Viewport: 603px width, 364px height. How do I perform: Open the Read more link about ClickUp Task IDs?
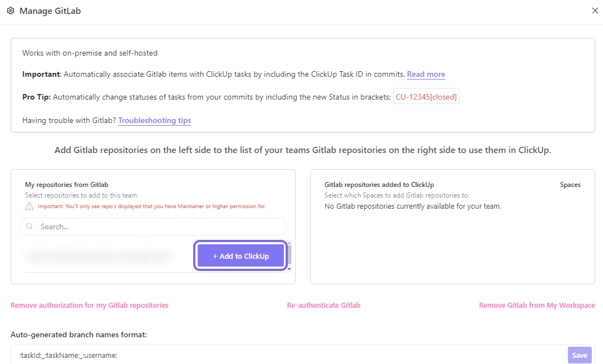(x=426, y=74)
